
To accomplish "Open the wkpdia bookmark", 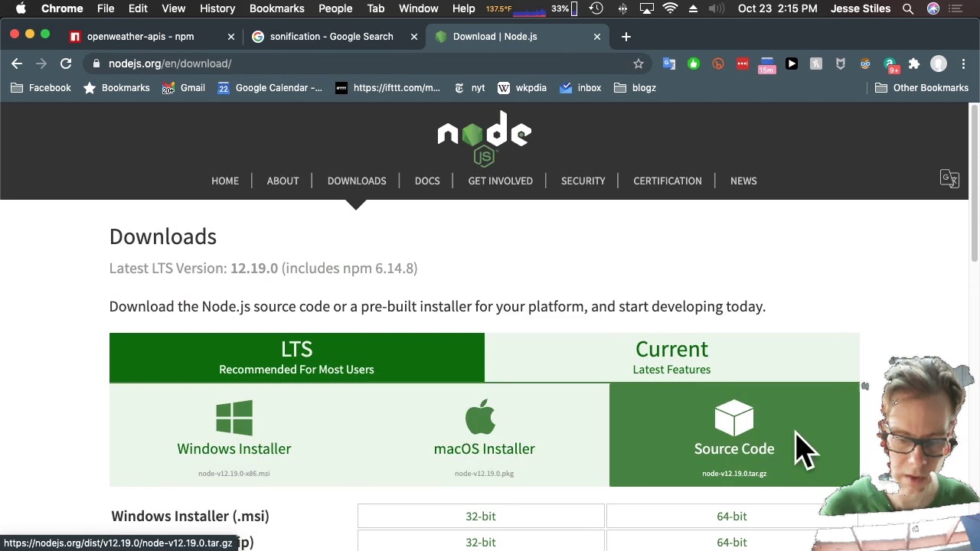I will (522, 87).
